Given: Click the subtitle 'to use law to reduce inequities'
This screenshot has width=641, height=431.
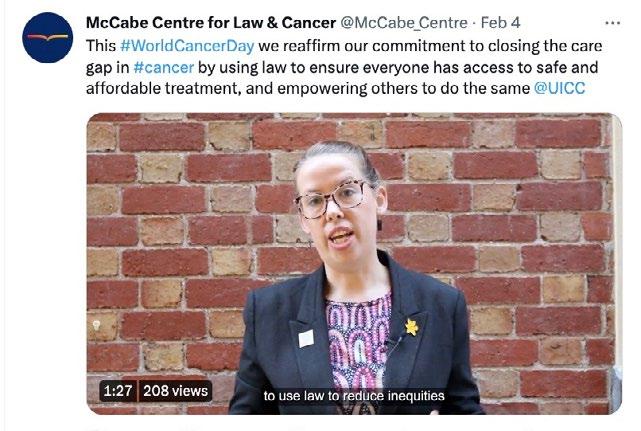Looking at the screenshot, I should (x=354, y=396).
